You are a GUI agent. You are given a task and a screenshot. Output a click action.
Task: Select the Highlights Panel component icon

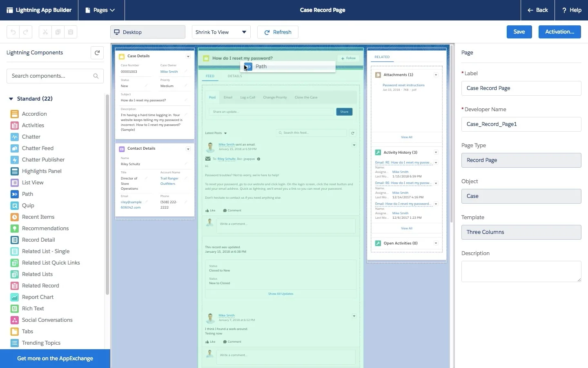pos(14,171)
